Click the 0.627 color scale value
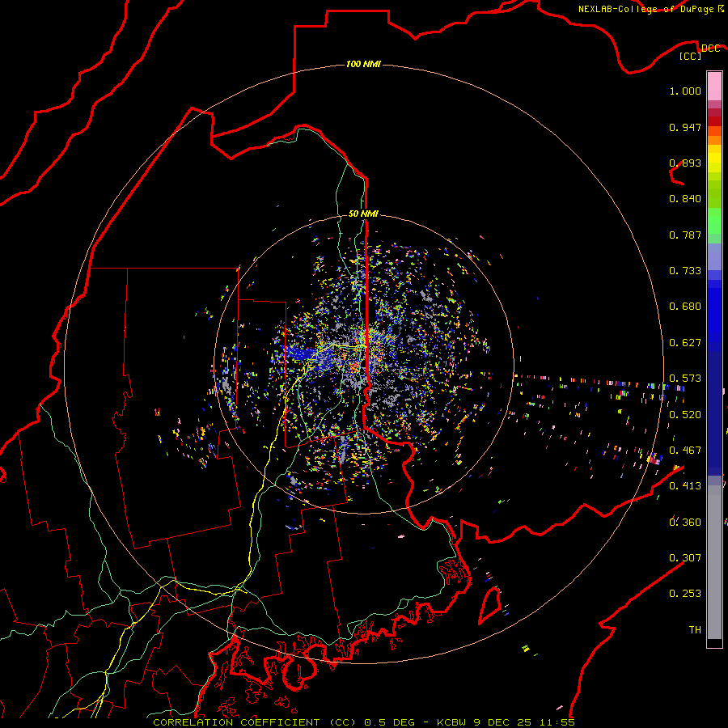Viewport: 728px width, 728px height. pos(685,343)
